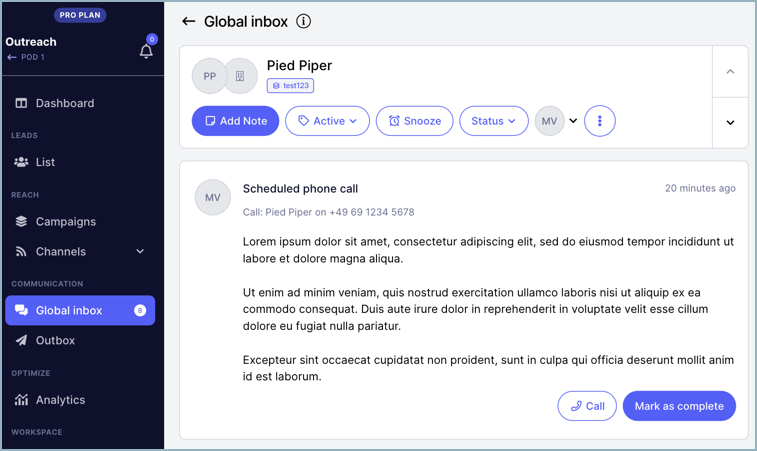
Task: Go to next conversation with down chevron
Action: (x=730, y=123)
